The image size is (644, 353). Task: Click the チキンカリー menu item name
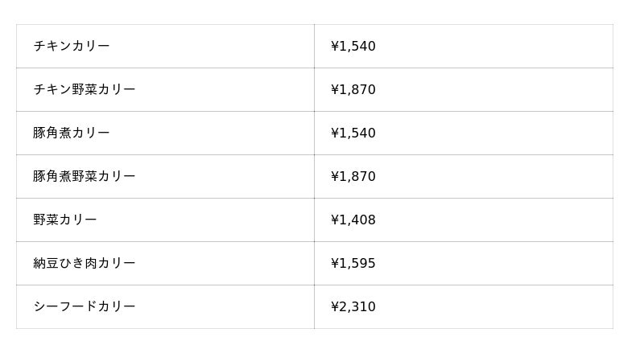click(x=72, y=47)
